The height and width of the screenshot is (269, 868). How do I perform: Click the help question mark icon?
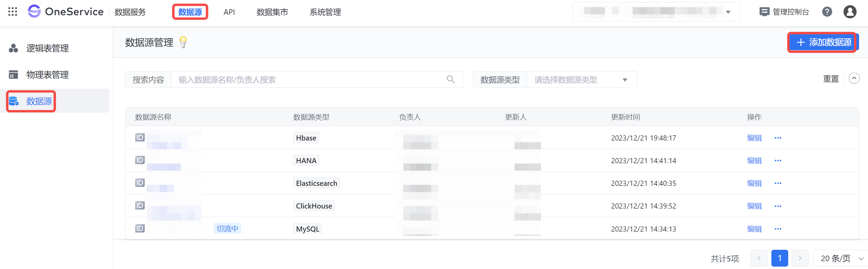[827, 12]
